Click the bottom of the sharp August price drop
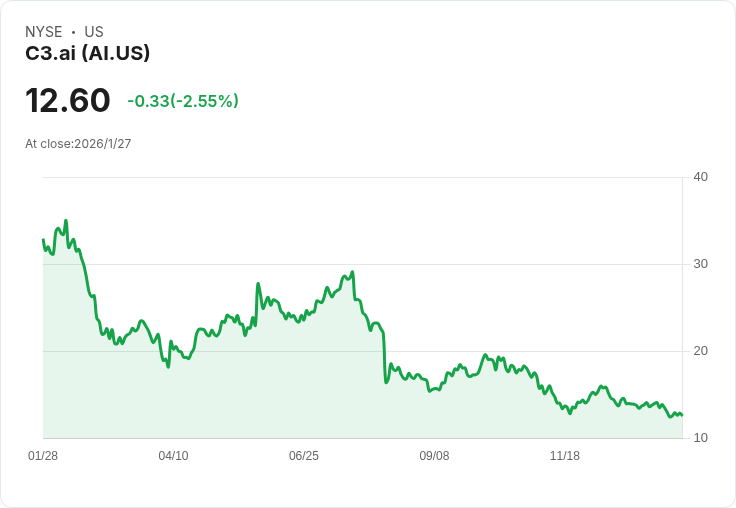 386,382
